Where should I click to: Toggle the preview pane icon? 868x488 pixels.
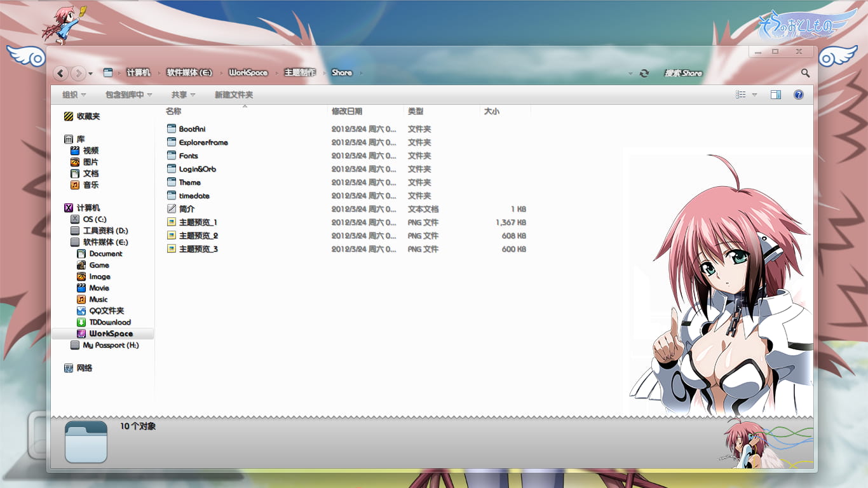pyautogui.click(x=776, y=95)
